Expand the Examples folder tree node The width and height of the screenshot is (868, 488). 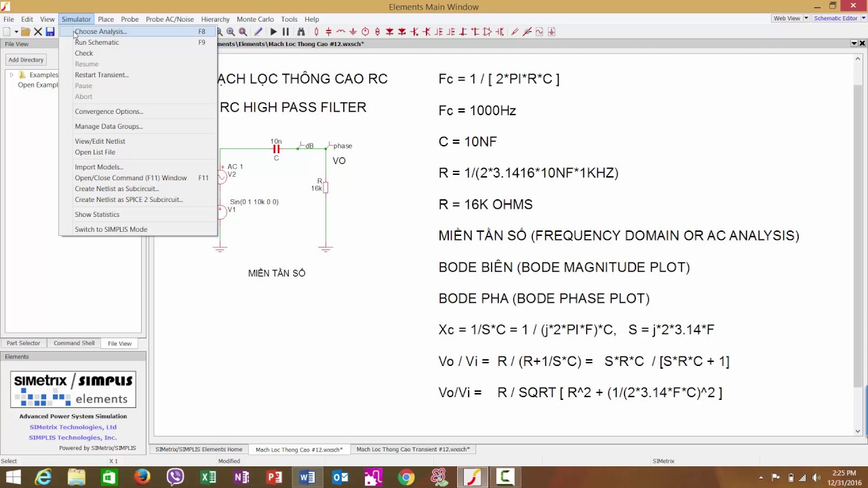click(x=11, y=75)
